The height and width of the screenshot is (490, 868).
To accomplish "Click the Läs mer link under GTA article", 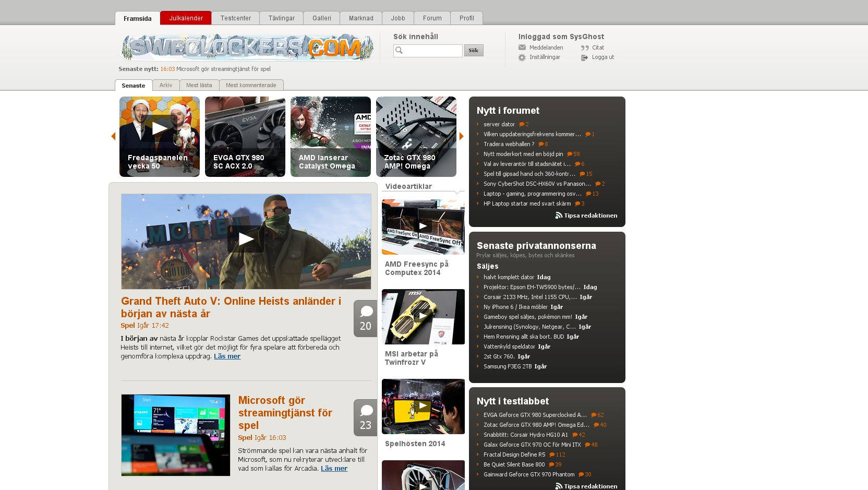I will (x=227, y=356).
